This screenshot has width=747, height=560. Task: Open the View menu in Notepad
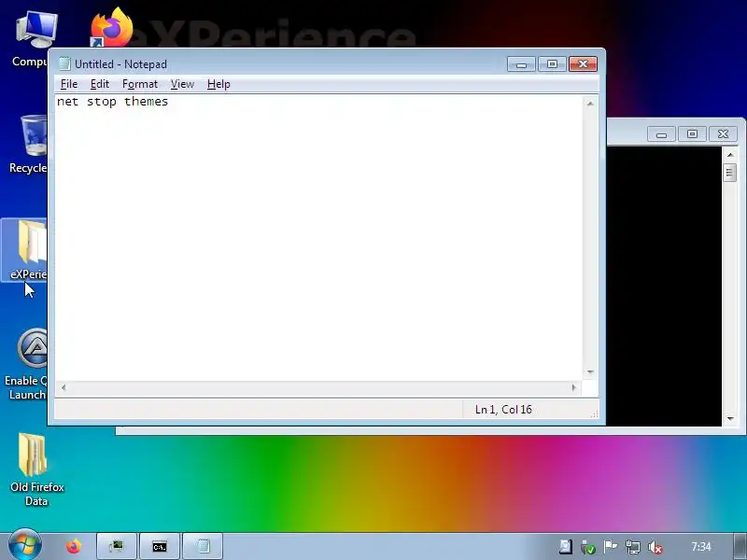pos(182,84)
